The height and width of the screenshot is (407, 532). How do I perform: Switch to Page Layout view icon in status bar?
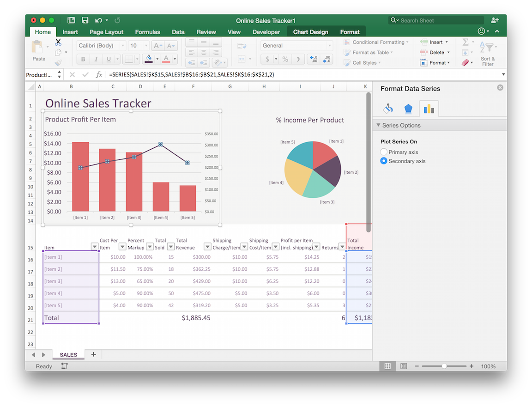pyautogui.click(x=404, y=366)
